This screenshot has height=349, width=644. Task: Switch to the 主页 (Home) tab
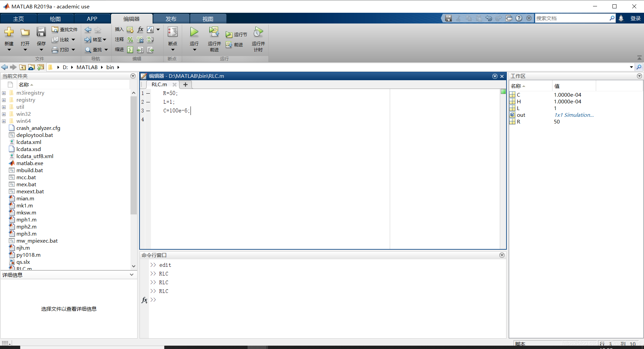pyautogui.click(x=18, y=19)
